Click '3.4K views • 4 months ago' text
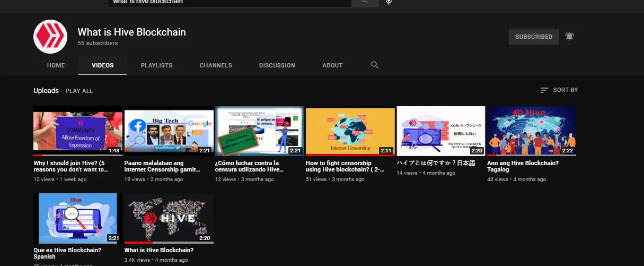The width and height of the screenshot is (644, 266). (156, 260)
